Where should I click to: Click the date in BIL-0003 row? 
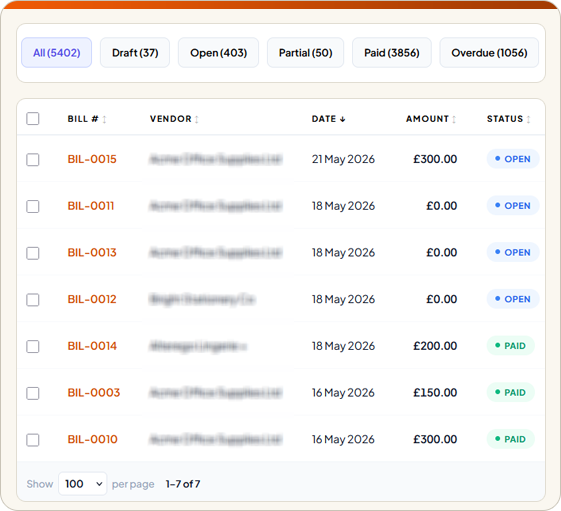tap(343, 393)
